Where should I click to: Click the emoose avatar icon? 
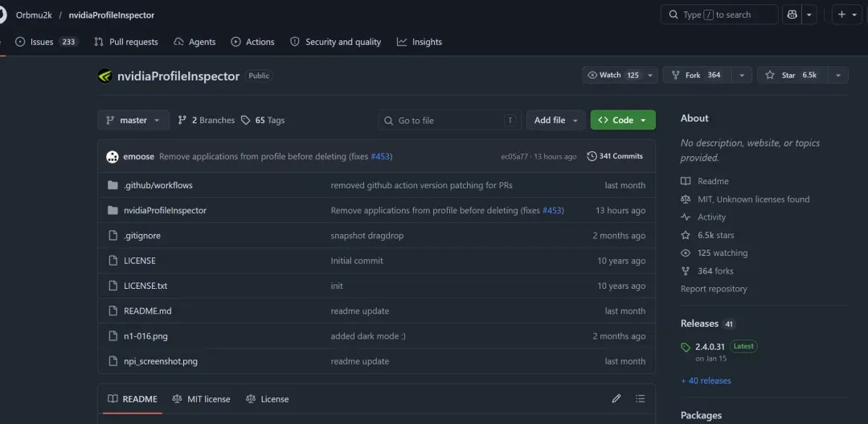(113, 157)
